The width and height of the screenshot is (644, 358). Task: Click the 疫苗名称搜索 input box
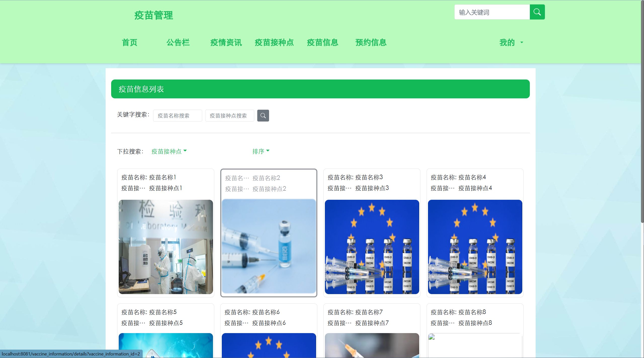click(x=178, y=115)
